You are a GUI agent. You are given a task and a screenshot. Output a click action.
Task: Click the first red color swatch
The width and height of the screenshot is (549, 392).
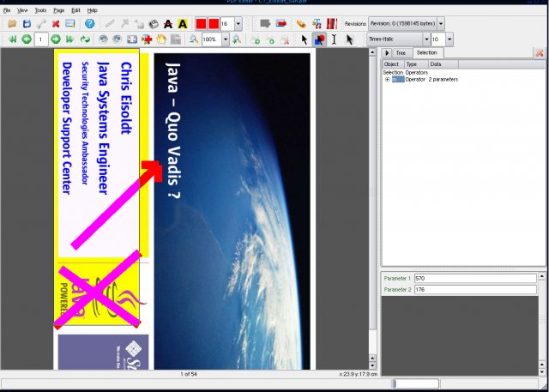click(x=201, y=24)
